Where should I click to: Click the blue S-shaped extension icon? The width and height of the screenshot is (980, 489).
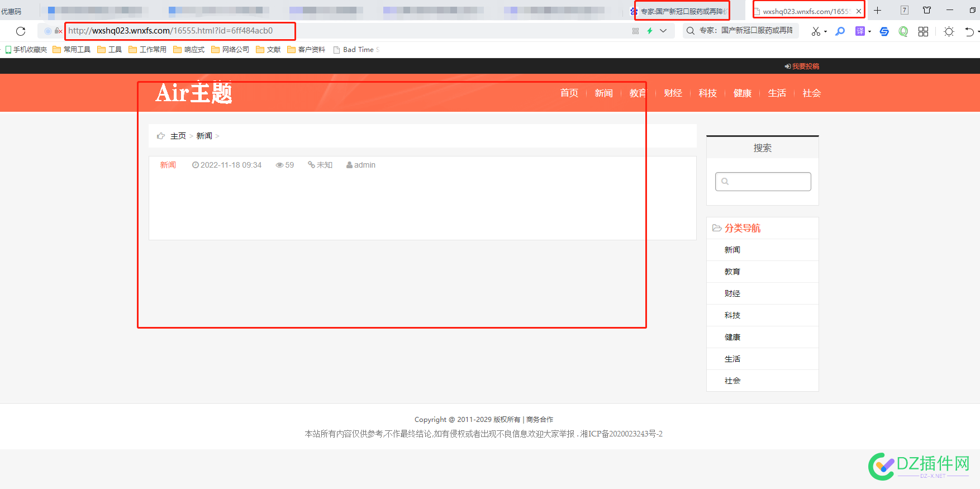tap(884, 31)
